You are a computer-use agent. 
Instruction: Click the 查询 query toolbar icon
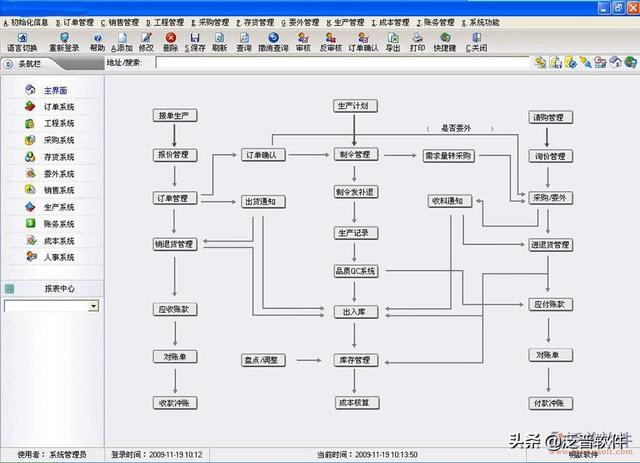coord(244,38)
